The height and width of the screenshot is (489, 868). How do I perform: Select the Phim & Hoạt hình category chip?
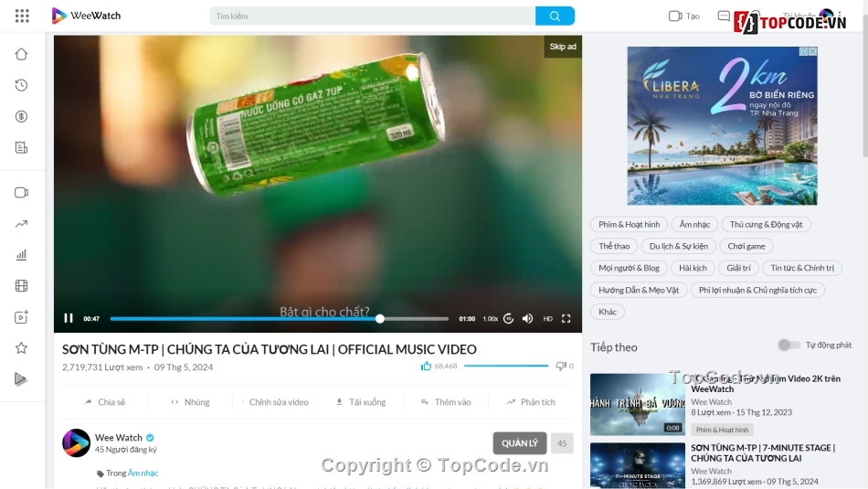click(x=629, y=224)
